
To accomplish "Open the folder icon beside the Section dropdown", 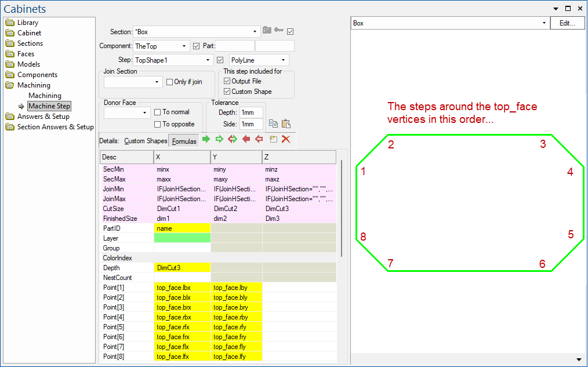I will (267, 30).
